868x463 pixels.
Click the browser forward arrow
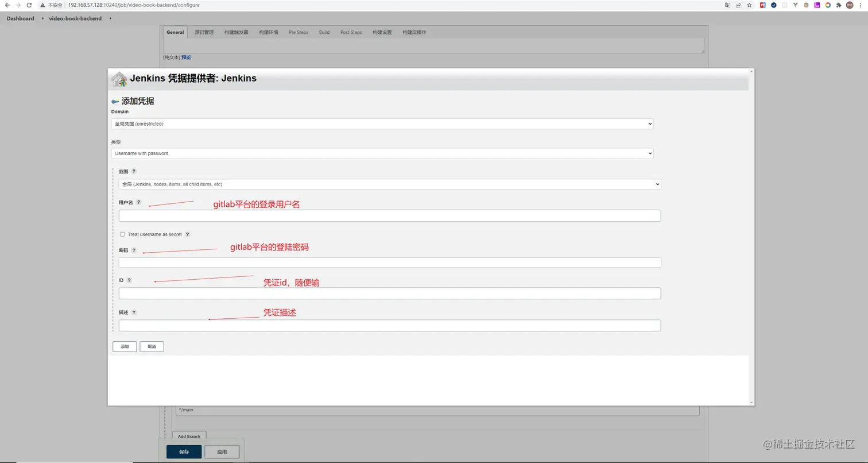[x=18, y=5]
